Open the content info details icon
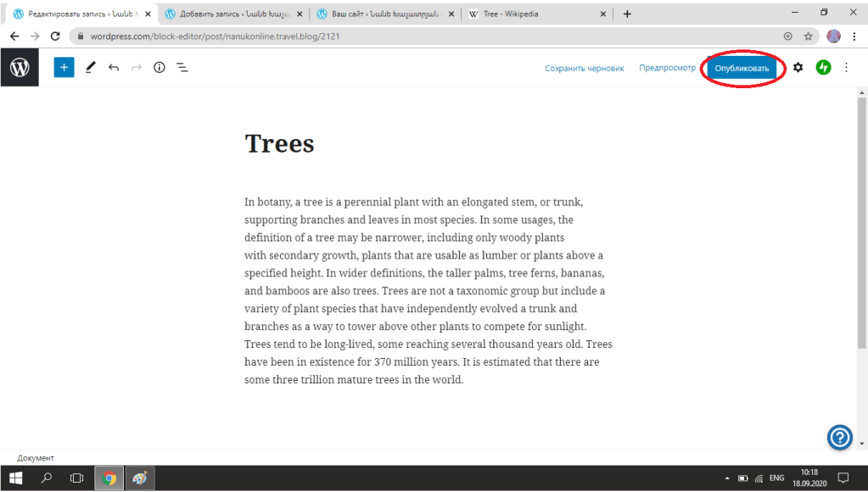868x492 pixels. click(159, 68)
